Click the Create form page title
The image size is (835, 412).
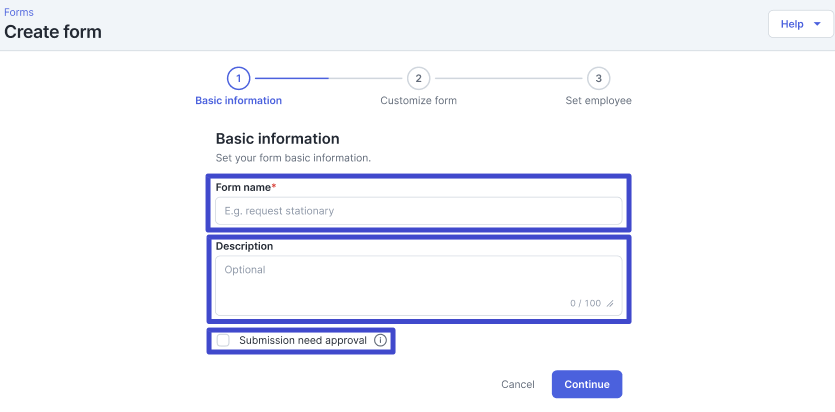click(53, 32)
